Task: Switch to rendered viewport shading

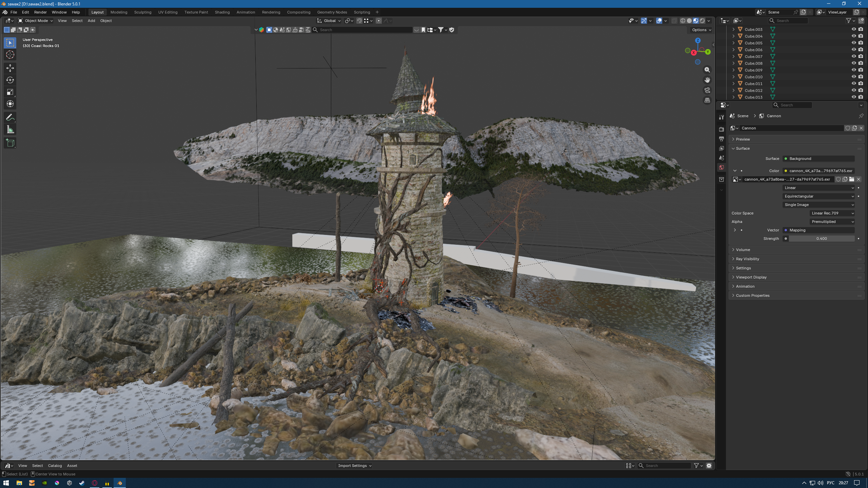Action: [x=702, y=21]
